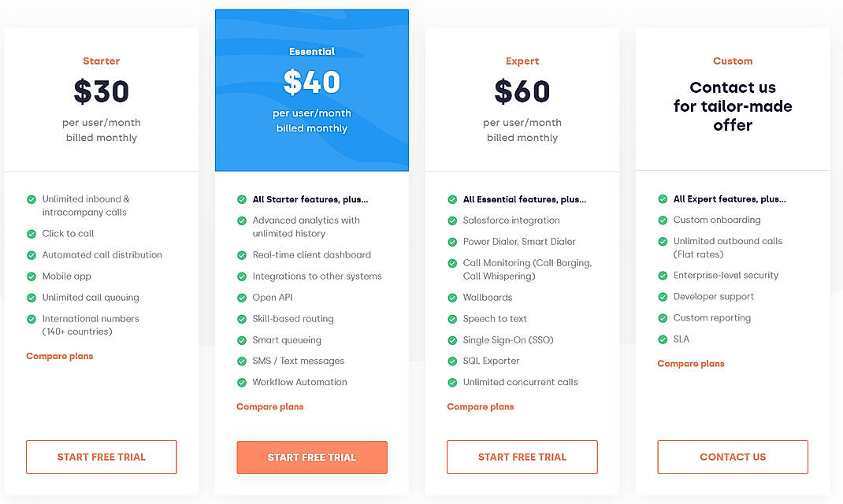Click the check icon beside SQL Exporter
The image size is (843, 504).
click(x=452, y=361)
